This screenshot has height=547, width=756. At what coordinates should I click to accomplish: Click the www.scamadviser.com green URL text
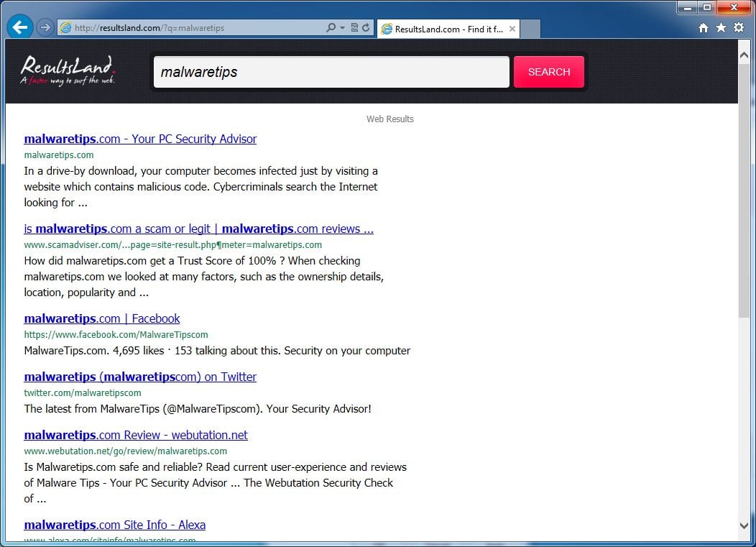173,244
